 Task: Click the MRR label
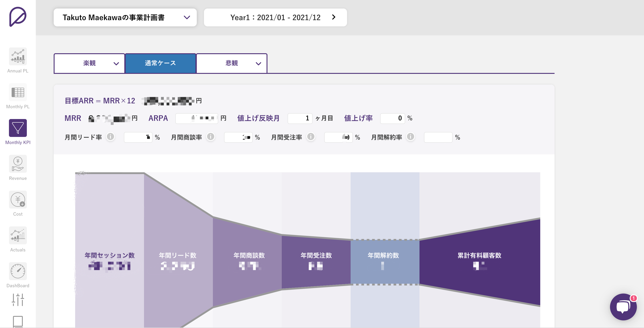[73, 118]
